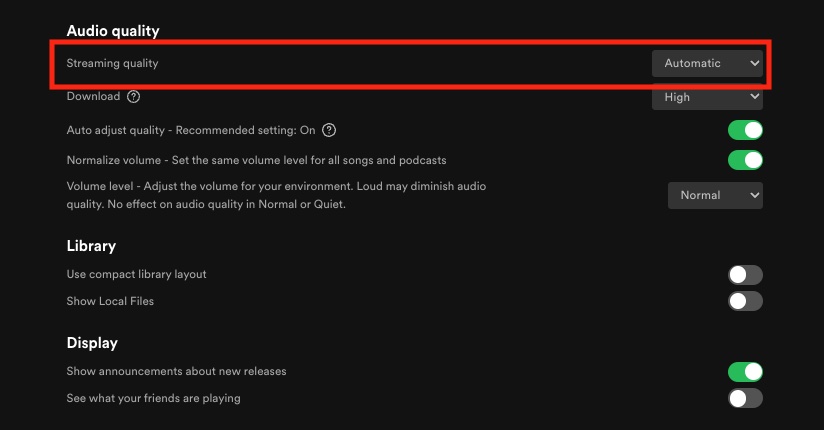Screen dimensions: 824x430
Task: Open help icon next to Auto adjust quality
Action: tap(329, 130)
